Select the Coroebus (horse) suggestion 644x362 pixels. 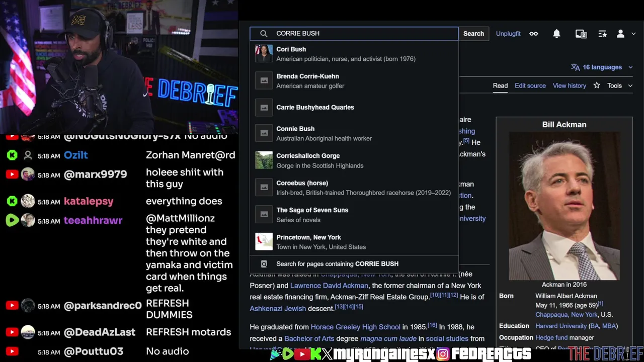(354, 188)
